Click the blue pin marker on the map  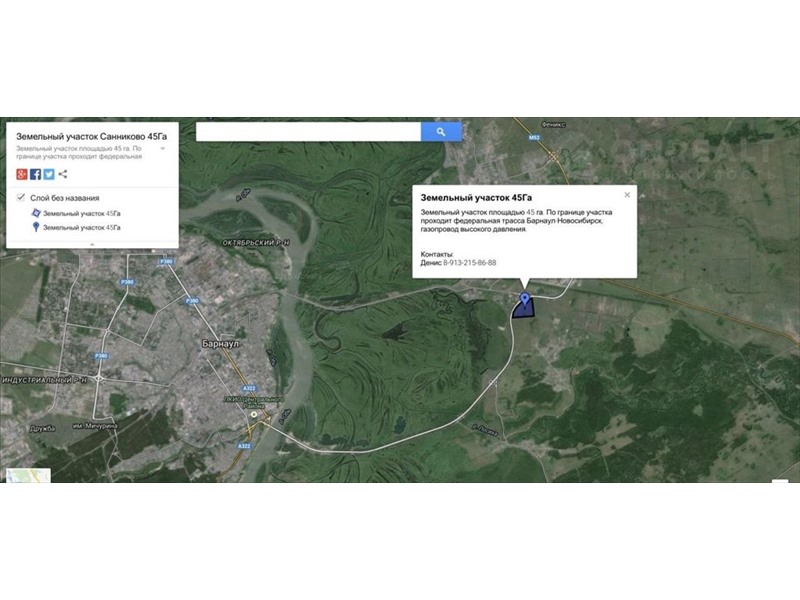526,299
